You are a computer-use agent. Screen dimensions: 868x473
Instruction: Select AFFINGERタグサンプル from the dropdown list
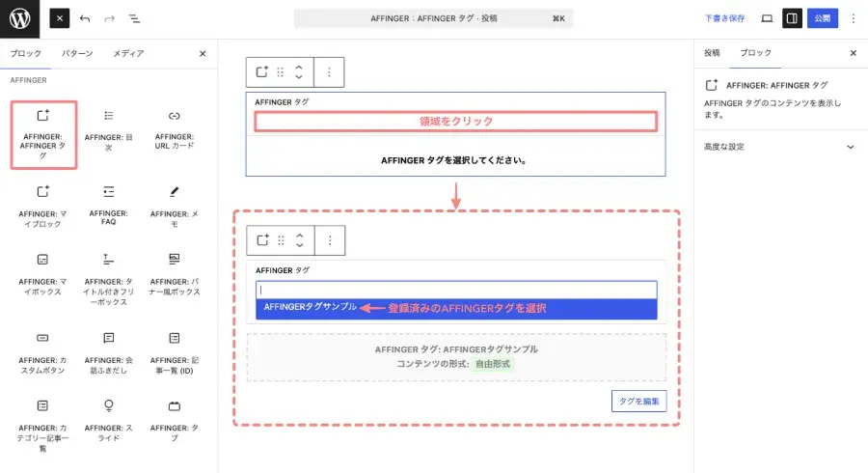456,308
